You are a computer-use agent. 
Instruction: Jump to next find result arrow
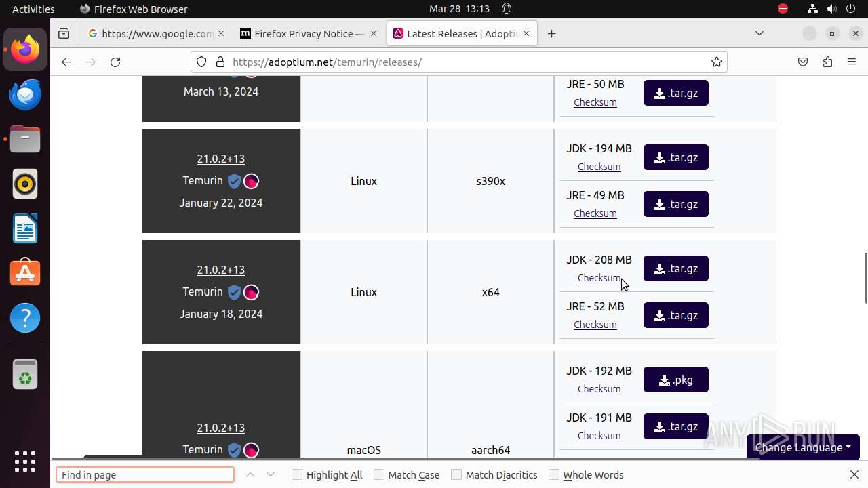click(x=271, y=474)
